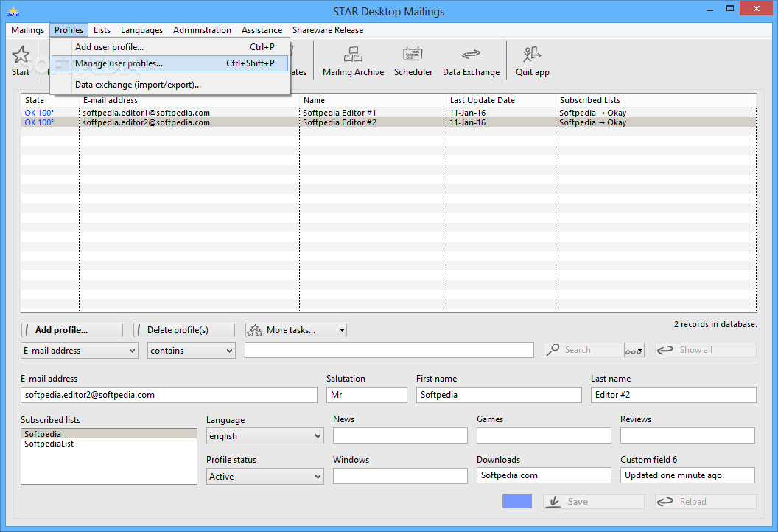Select row softpedia.editor1@softpedia.com
The width and height of the screenshot is (778, 532).
[388, 113]
